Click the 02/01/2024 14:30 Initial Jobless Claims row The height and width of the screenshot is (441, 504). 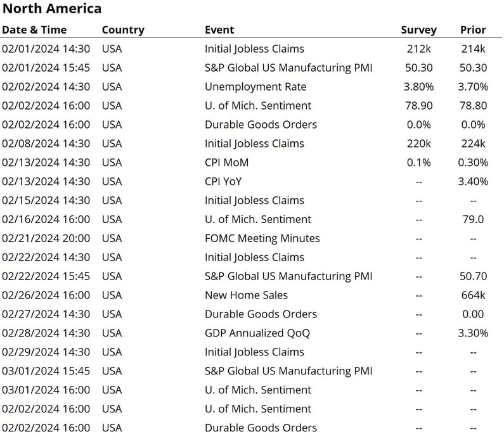251,49
